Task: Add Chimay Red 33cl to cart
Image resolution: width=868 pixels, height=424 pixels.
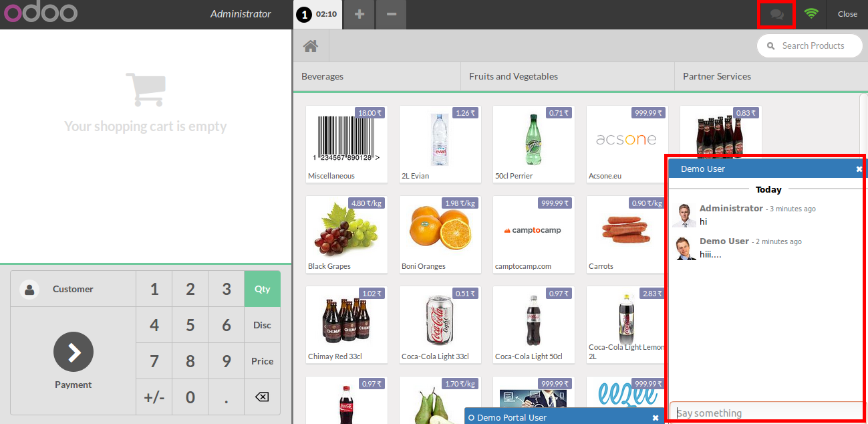Action: (x=347, y=324)
